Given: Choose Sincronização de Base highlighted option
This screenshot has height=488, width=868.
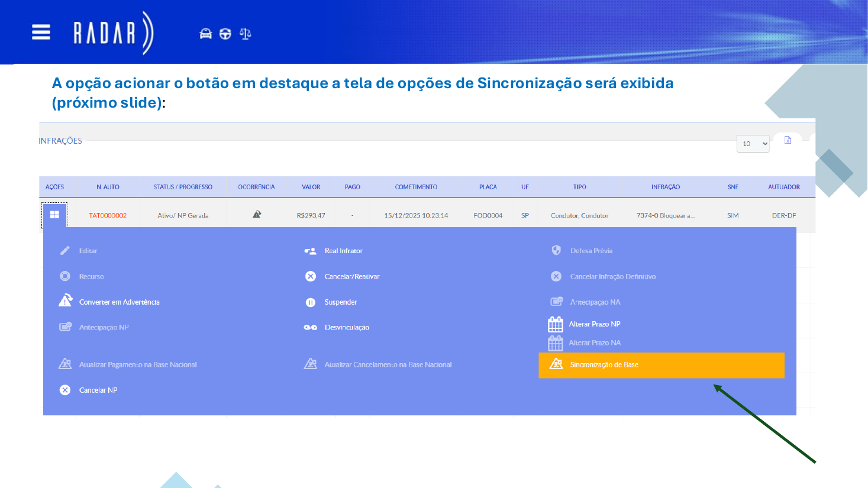Looking at the screenshot, I should [662, 365].
